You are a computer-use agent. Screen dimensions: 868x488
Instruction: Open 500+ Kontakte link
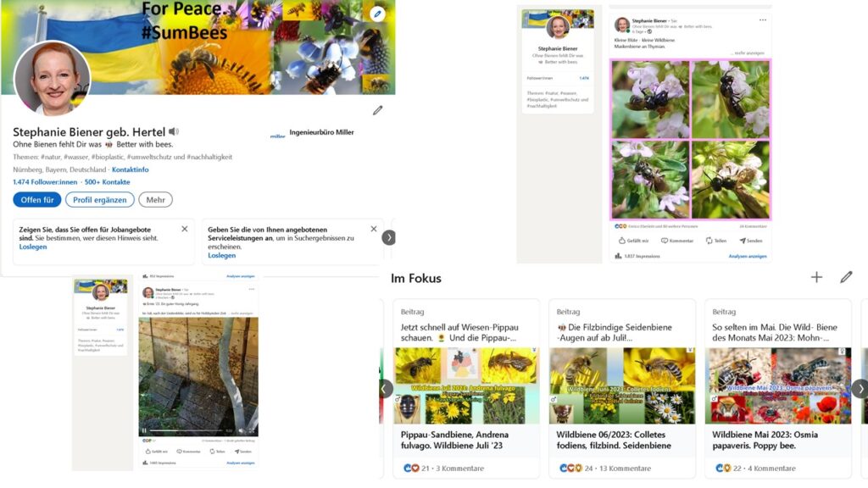(108, 181)
